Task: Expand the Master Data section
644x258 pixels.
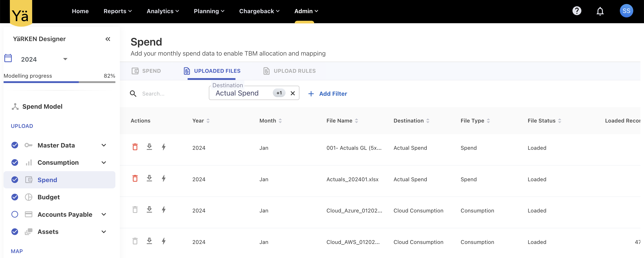Action: pyautogui.click(x=104, y=145)
